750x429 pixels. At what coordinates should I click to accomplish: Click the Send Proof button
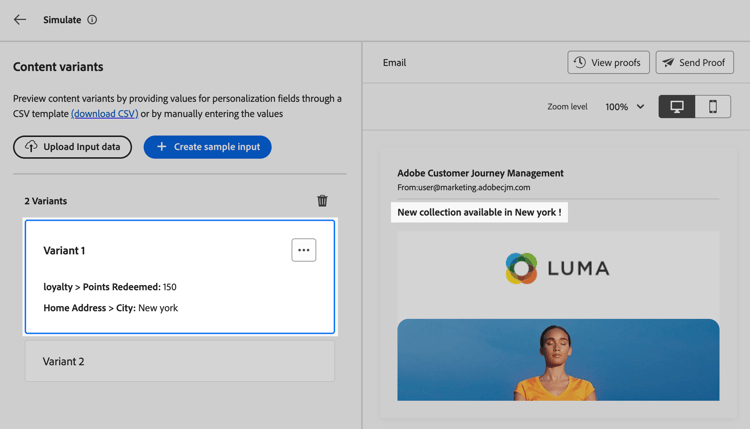[695, 63]
